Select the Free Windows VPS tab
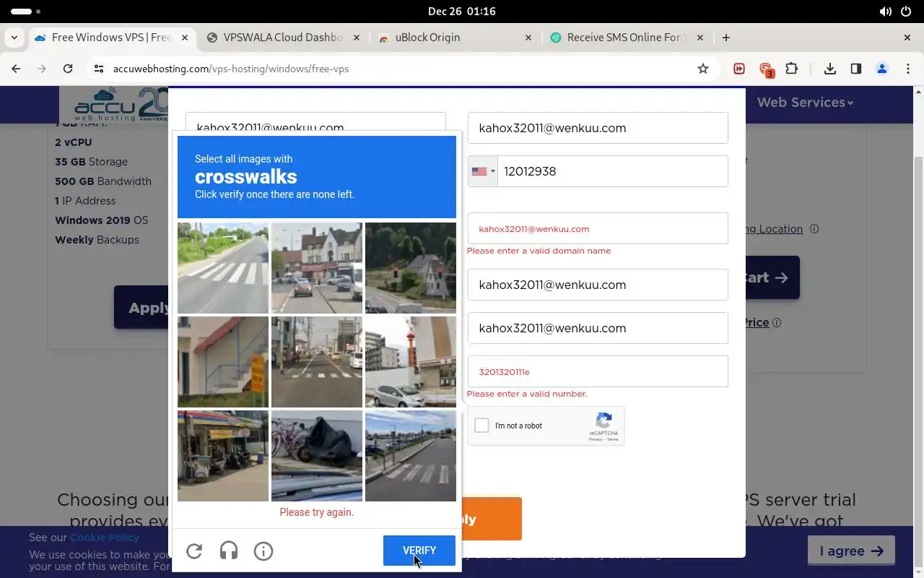924x578 pixels. point(111,38)
